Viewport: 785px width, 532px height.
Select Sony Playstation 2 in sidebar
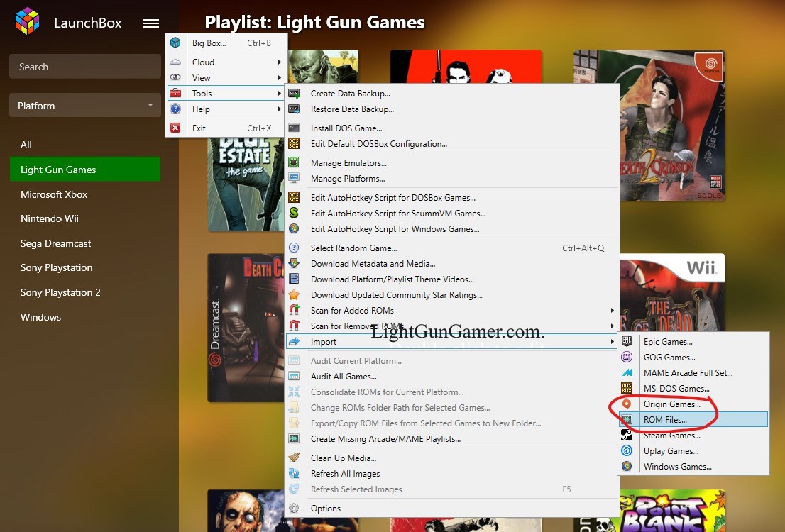point(85,292)
